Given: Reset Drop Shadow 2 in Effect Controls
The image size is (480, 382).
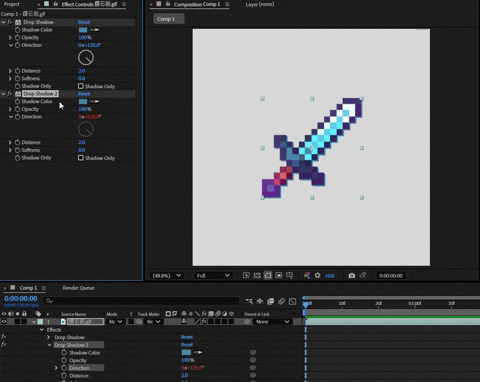Looking at the screenshot, I should tap(84, 94).
